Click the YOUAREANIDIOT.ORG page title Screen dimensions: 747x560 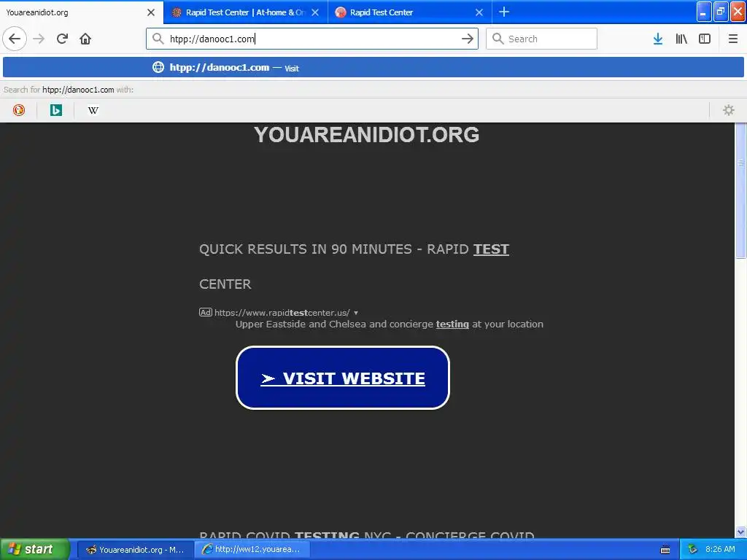click(x=367, y=135)
